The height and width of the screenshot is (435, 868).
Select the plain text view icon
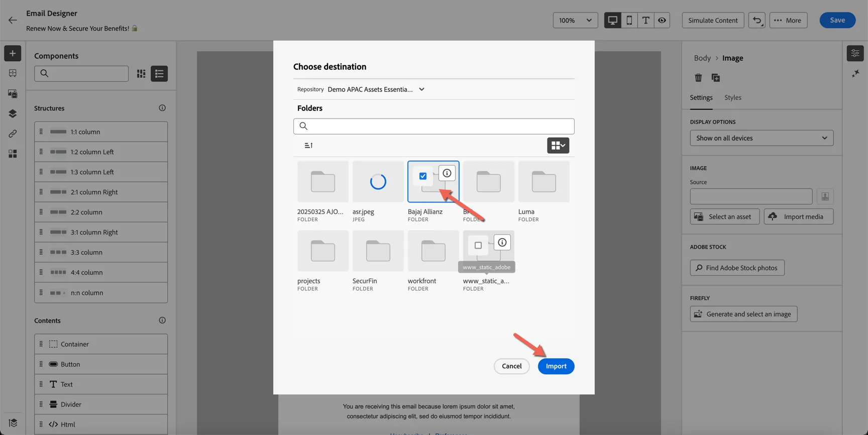(645, 20)
